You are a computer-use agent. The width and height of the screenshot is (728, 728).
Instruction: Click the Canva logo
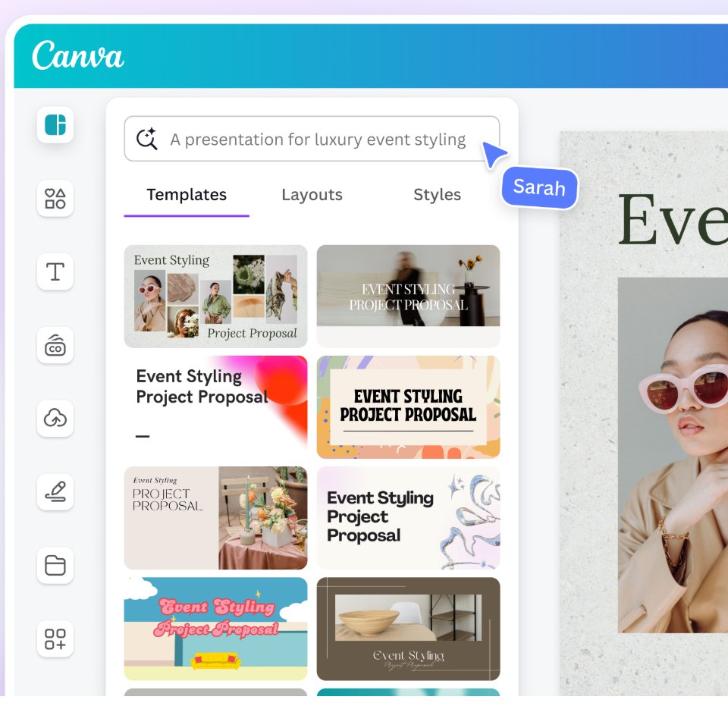point(77,55)
